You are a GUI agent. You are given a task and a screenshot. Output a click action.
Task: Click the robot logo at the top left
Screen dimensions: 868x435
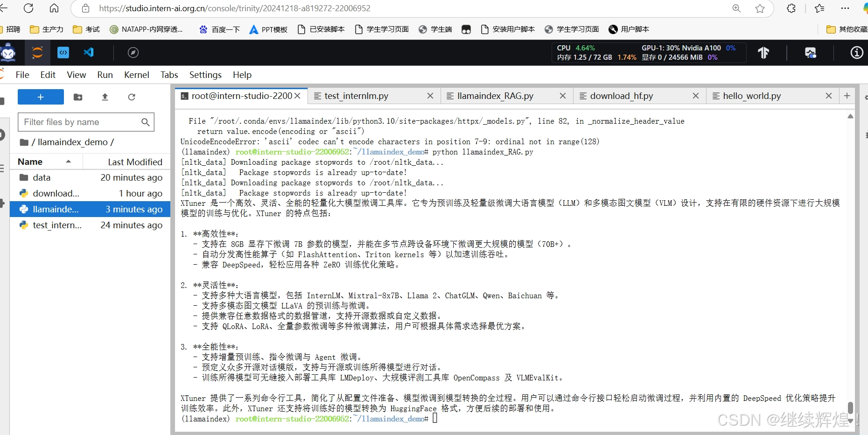[x=8, y=52]
